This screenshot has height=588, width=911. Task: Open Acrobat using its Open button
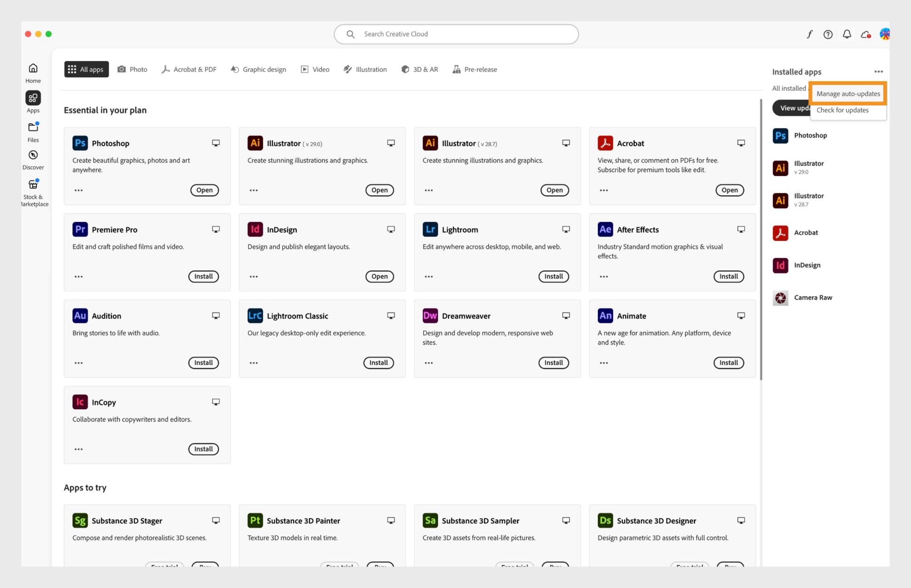click(x=729, y=190)
